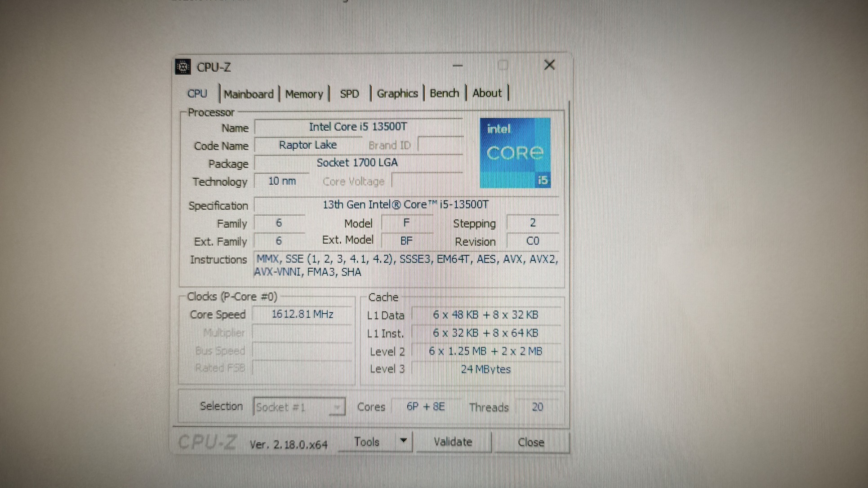Click the CPU-Z app icon in title bar

tap(183, 67)
